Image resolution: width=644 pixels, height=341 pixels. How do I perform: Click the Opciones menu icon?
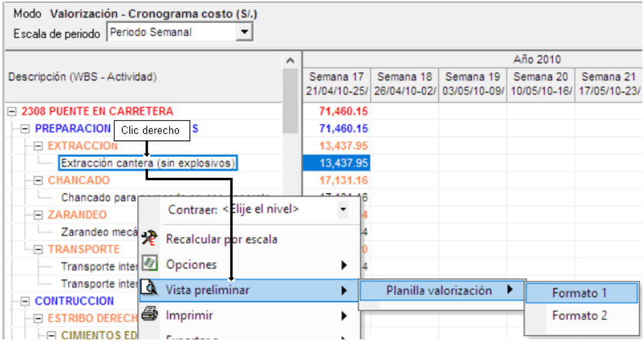(x=149, y=264)
